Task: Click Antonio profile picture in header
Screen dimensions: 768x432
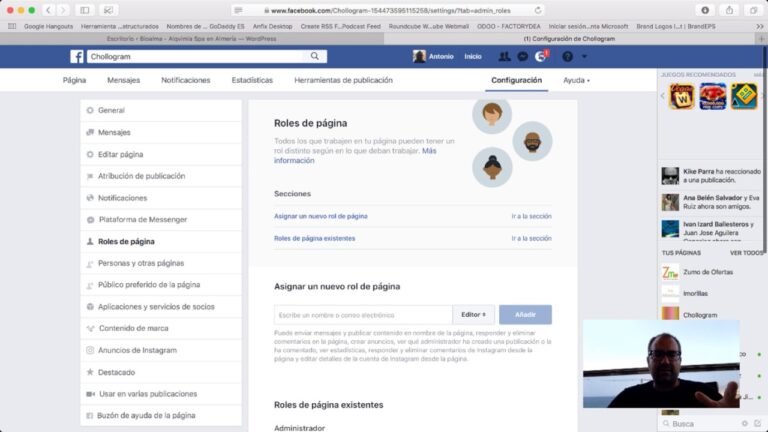Action: tap(419, 56)
